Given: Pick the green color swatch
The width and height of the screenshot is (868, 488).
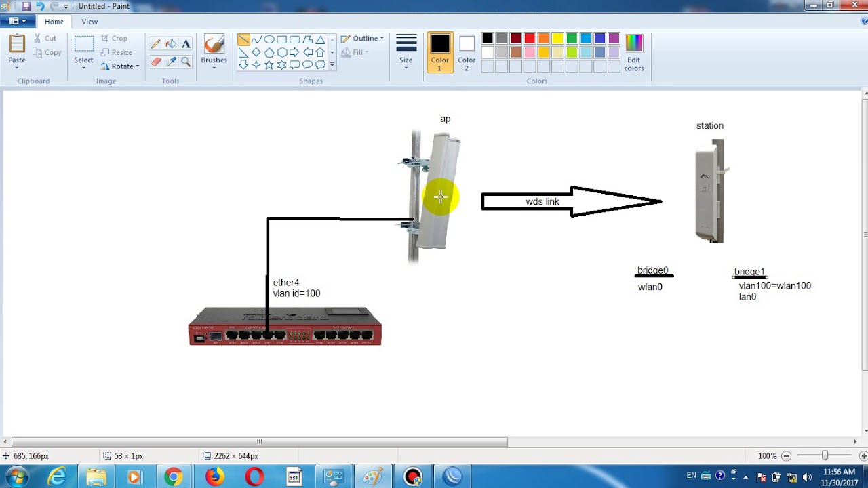Looking at the screenshot, I should [572, 39].
